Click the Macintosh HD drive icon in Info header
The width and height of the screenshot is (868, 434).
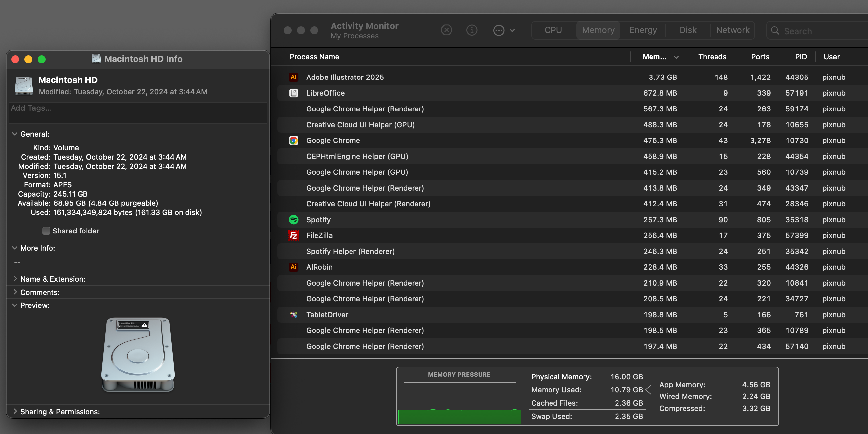[23, 85]
